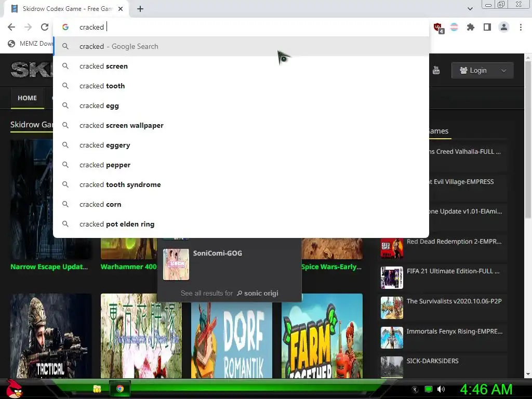Open the MEMZ Download bookmark
Viewport: 532px width, 399px height.
point(31,44)
